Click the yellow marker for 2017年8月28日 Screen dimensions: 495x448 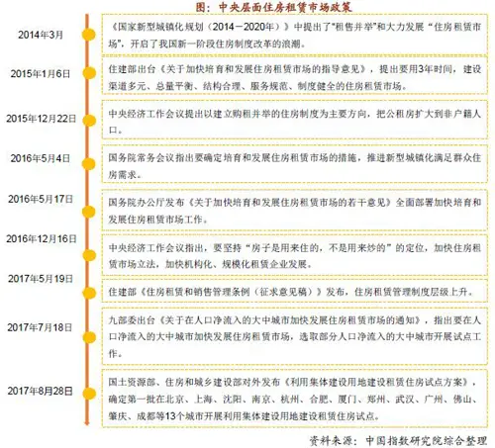click(88, 394)
